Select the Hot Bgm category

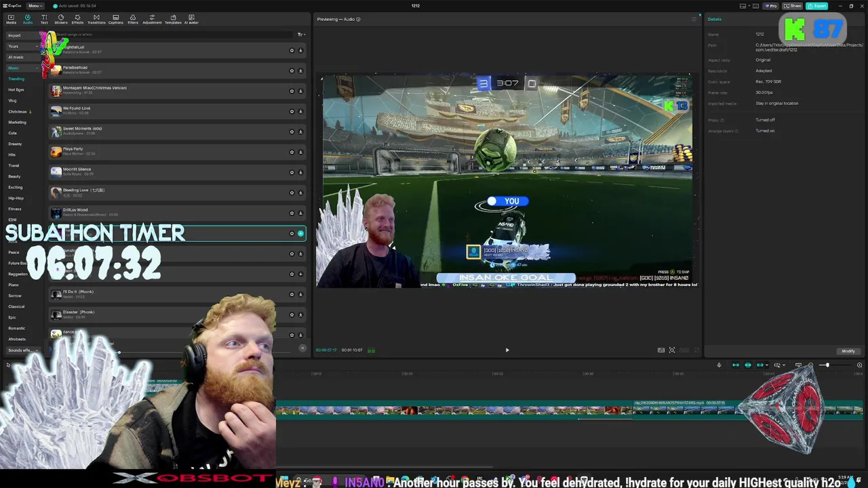[16, 89]
